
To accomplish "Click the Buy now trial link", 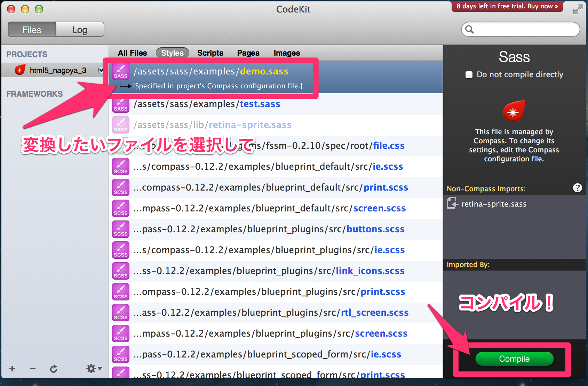I will tap(507, 6).
